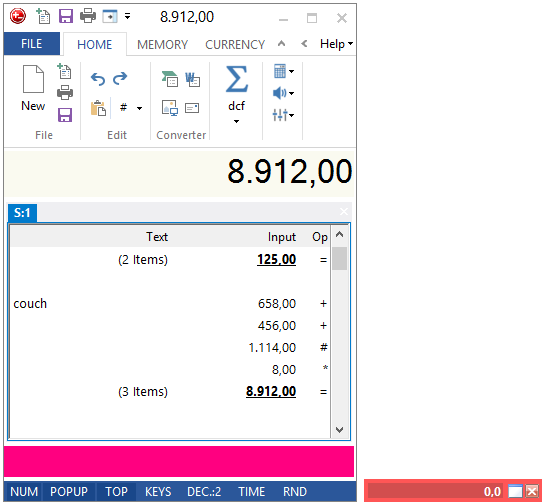
Task: Click the add-document icon in the title bar
Action: tap(43, 16)
